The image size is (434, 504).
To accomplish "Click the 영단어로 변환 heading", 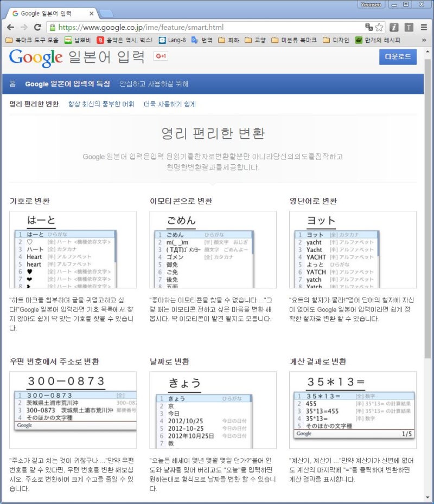I will [x=313, y=201].
